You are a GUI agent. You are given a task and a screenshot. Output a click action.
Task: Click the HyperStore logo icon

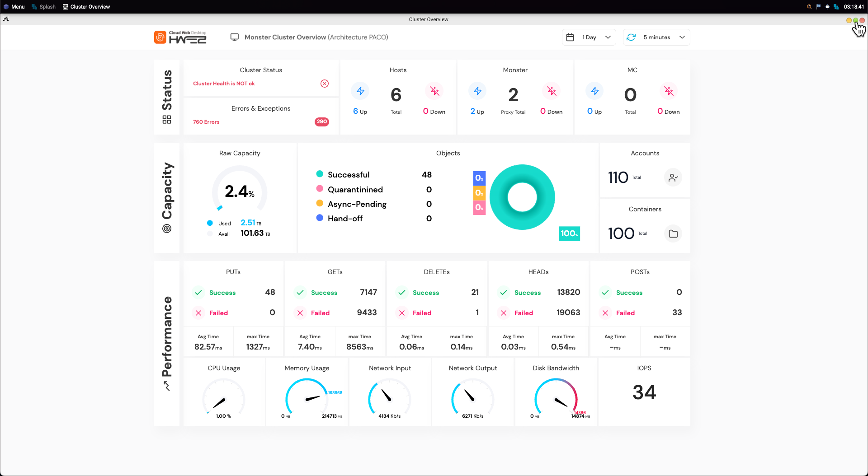tap(160, 37)
